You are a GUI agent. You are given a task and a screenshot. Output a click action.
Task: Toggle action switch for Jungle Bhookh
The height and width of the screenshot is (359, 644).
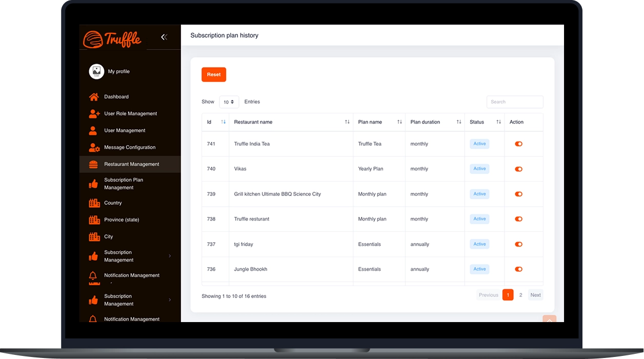518,269
